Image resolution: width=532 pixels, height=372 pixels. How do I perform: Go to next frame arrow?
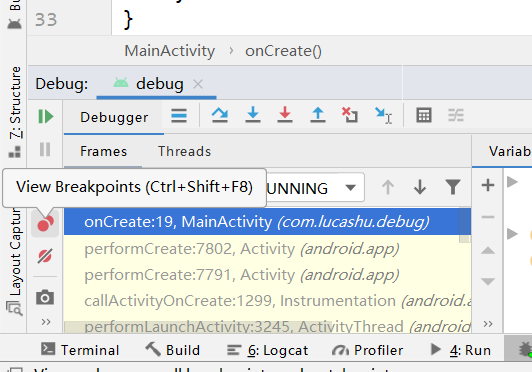(420, 187)
